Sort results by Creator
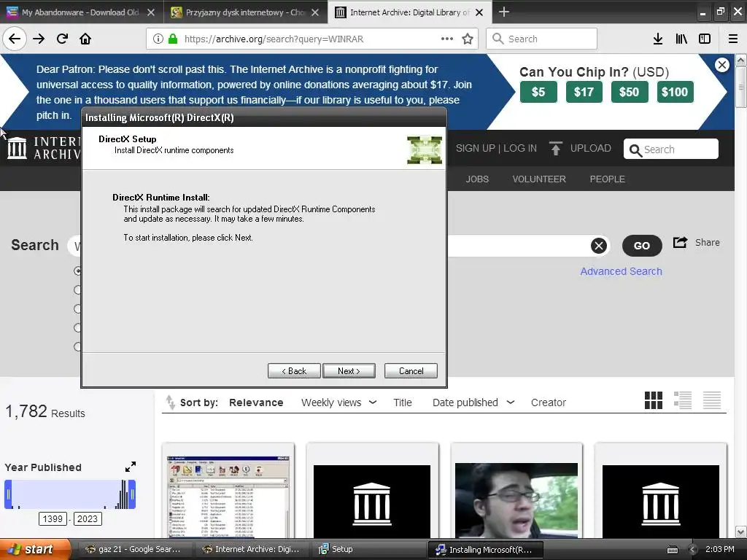Viewport: 747px width, 560px height. (549, 402)
